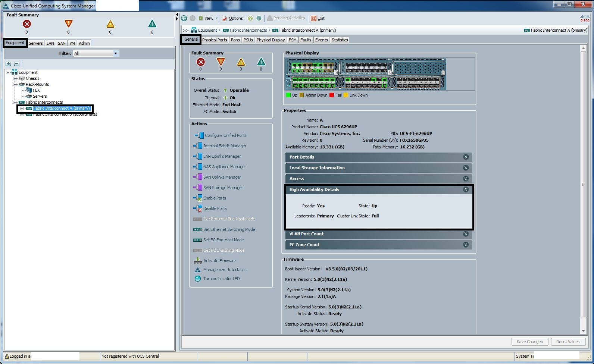Open the Configure Unified Ports link

(225, 135)
